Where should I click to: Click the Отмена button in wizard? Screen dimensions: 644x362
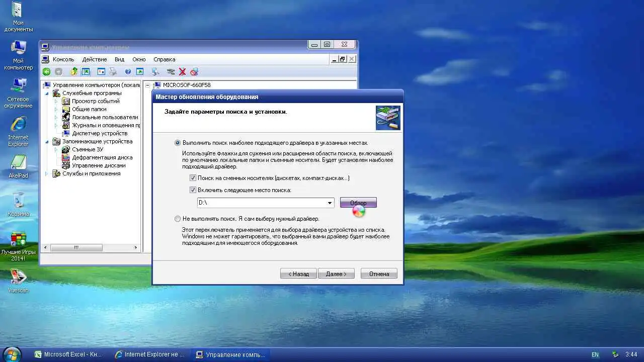click(379, 274)
